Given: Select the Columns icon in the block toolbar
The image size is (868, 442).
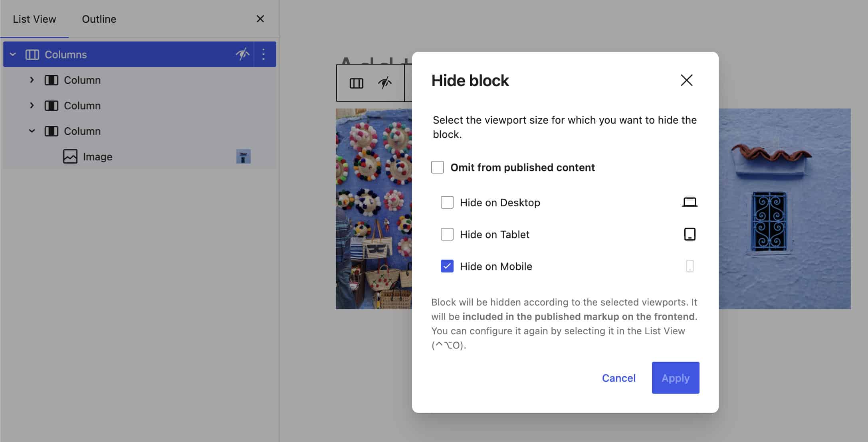Looking at the screenshot, I should 357,83.
